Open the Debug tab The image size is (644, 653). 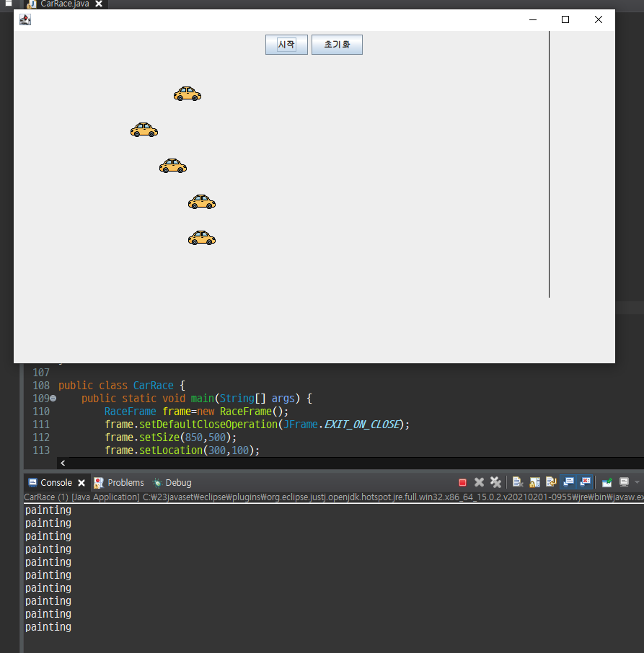(172, 483)
